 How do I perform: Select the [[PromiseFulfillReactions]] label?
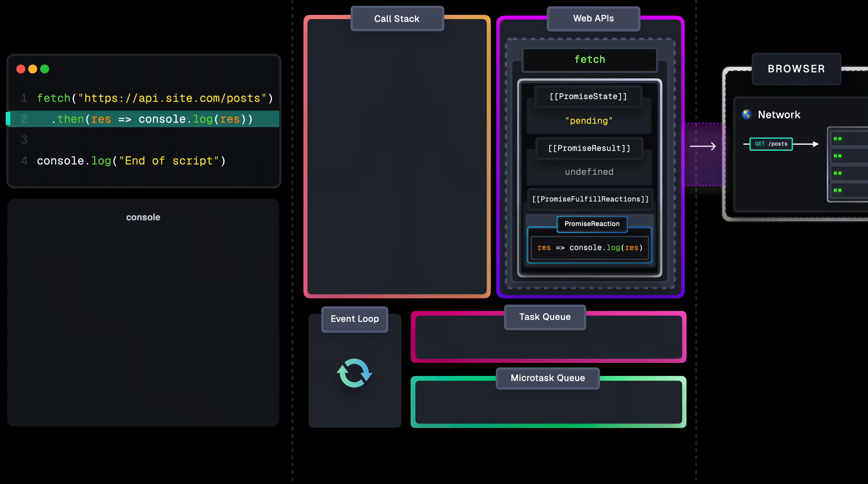click(590, 199)
